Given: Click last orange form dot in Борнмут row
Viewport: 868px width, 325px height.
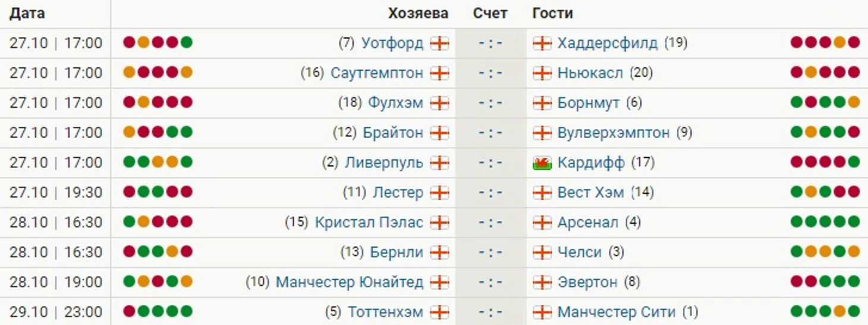Looking at the screenshot, I should [854, 102].
